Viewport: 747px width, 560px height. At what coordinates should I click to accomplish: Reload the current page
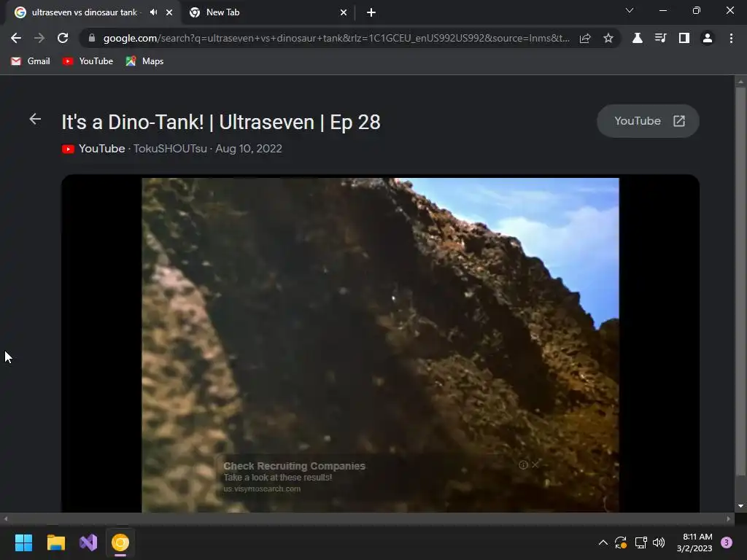[x=63, y=38]
